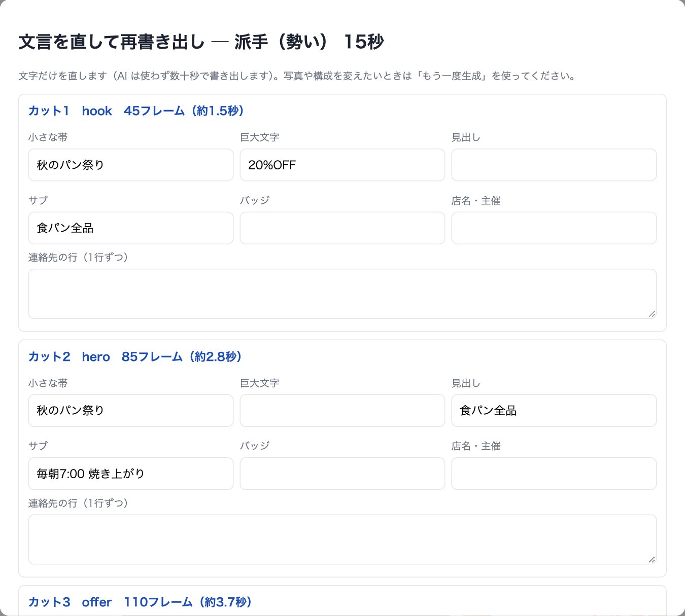
Task: Focus the empty バッジ field in カット2
Action: tap(342, 474)
